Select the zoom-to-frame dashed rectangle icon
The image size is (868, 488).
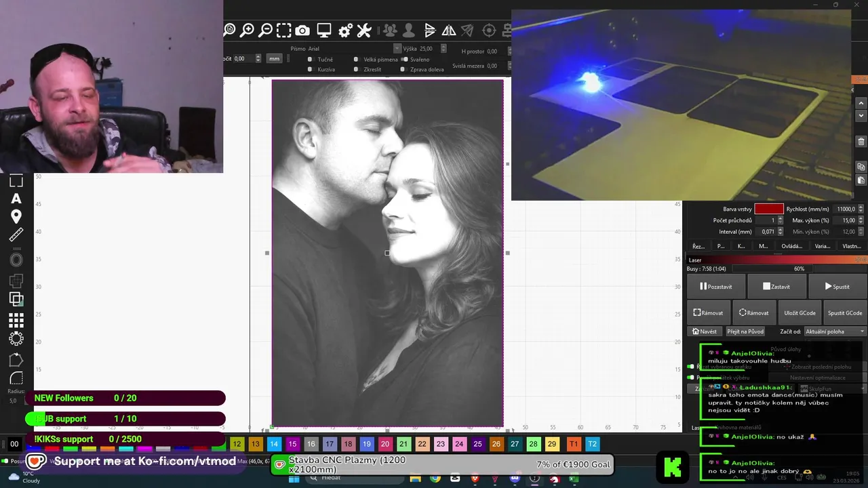tap(284, 30)
